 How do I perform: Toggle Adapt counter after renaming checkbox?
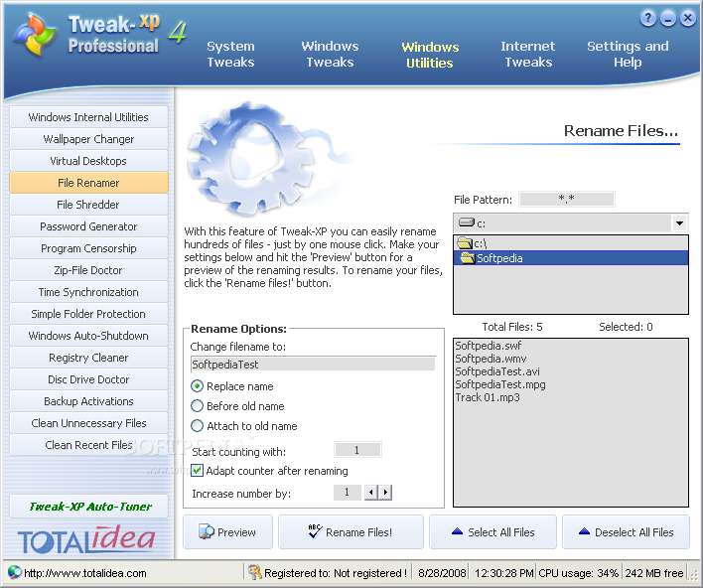pos(197,470)
